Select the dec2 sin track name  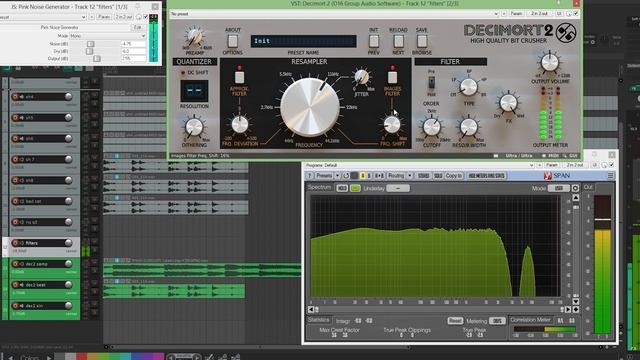coord(34,306)
